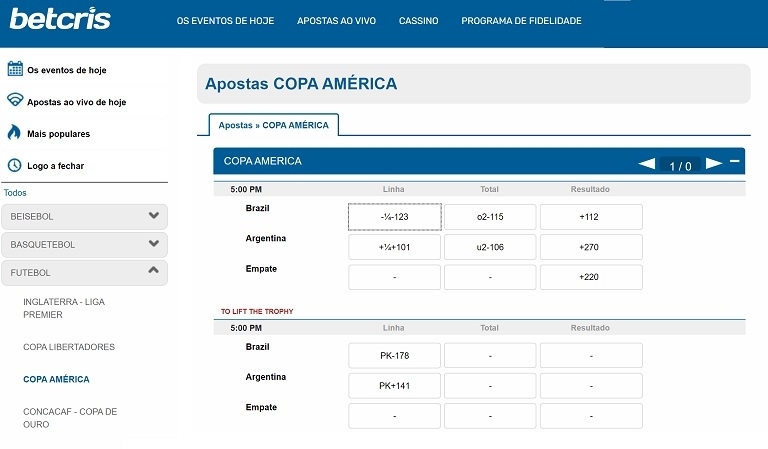Go to next page with right arrow
The image size is (768, 449).
coord(714,164)
